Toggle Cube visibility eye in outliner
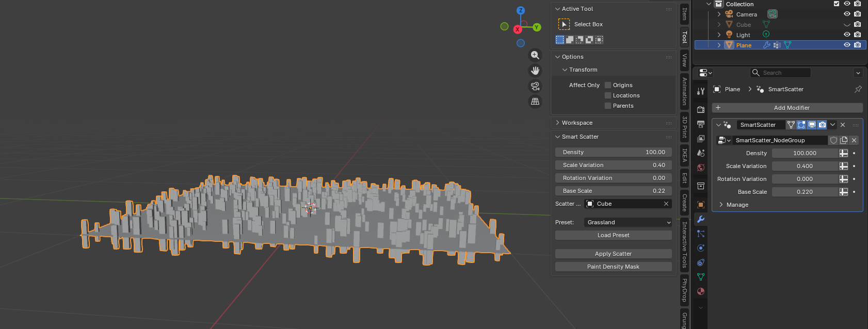Image resolution: width=868 pixels, height=329 pixels. (x=847, y=24)
